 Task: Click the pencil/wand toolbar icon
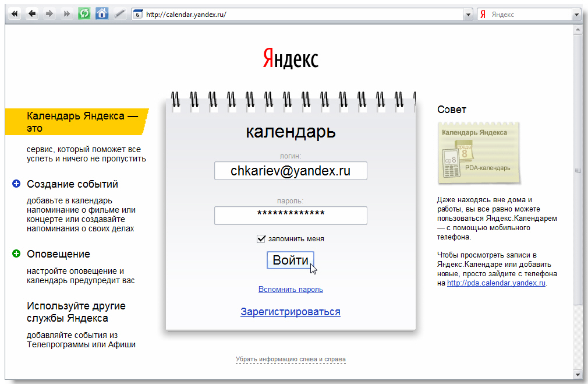119,14
